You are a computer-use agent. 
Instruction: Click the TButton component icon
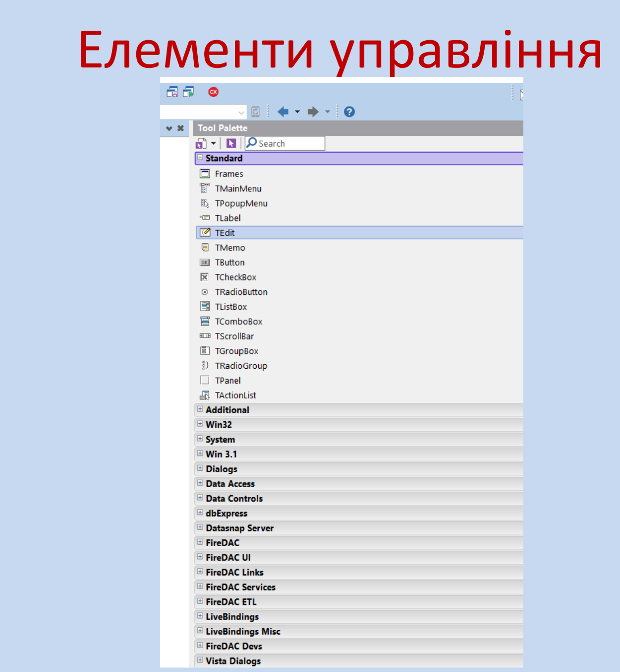205,263
